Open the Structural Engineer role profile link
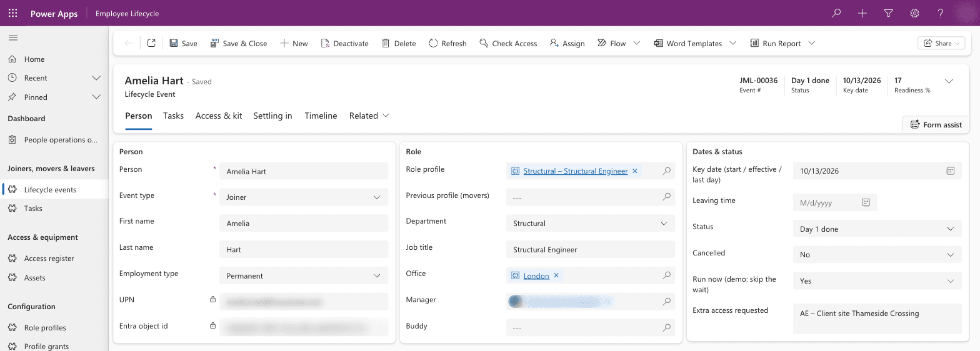Viewport: 980px width, 351px height. coord(576,171)
